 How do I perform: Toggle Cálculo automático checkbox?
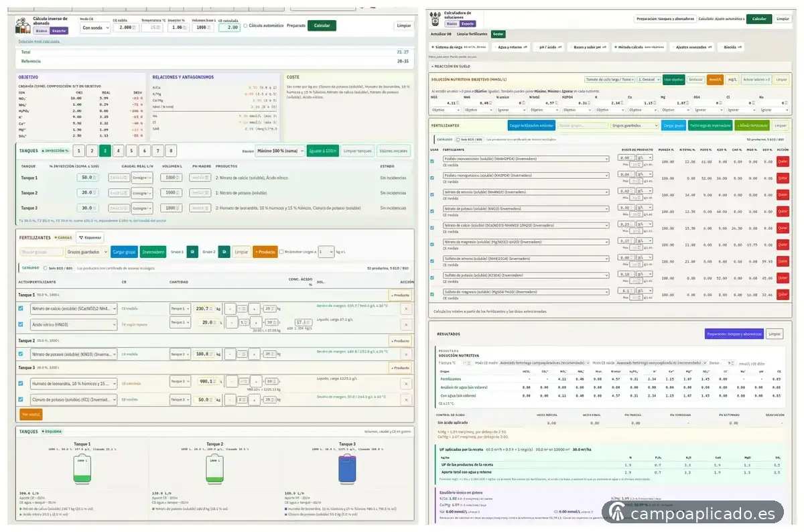(x=245, y=25)
